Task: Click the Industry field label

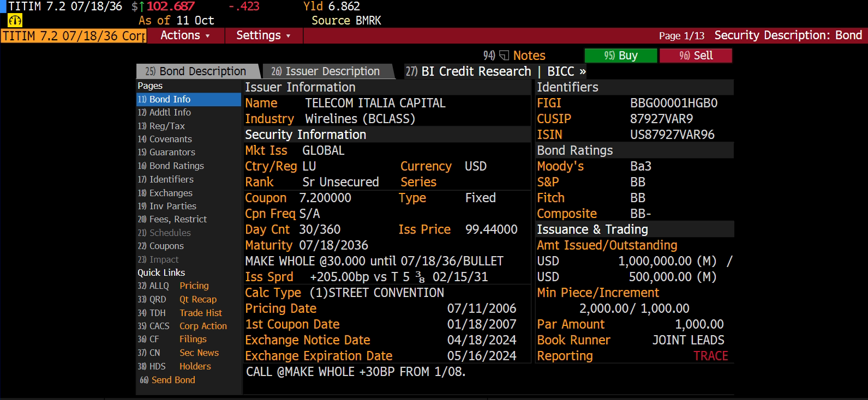Action: [270, 119]
